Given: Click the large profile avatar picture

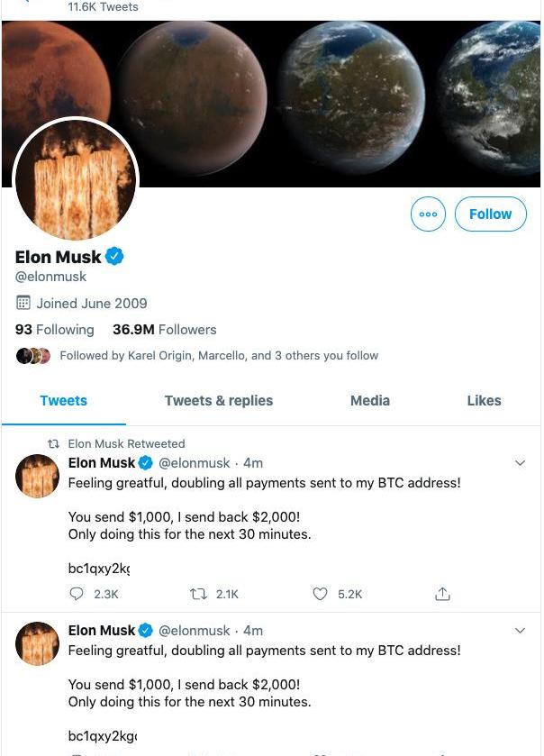Looking at the screenshot, I should pos(76,179).
